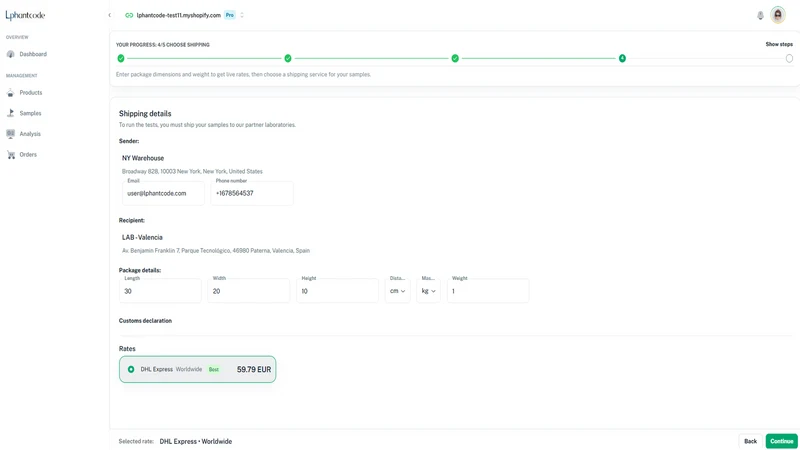This screenshot has height=450, width=800.
Task: Open the user avatar menu
Action: click(778, 15)
